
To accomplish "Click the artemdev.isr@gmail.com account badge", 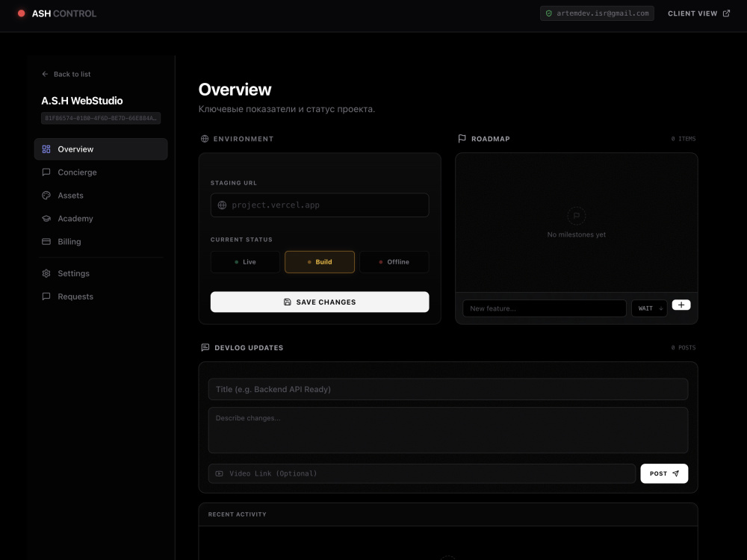I will click(x=597, y=13).
